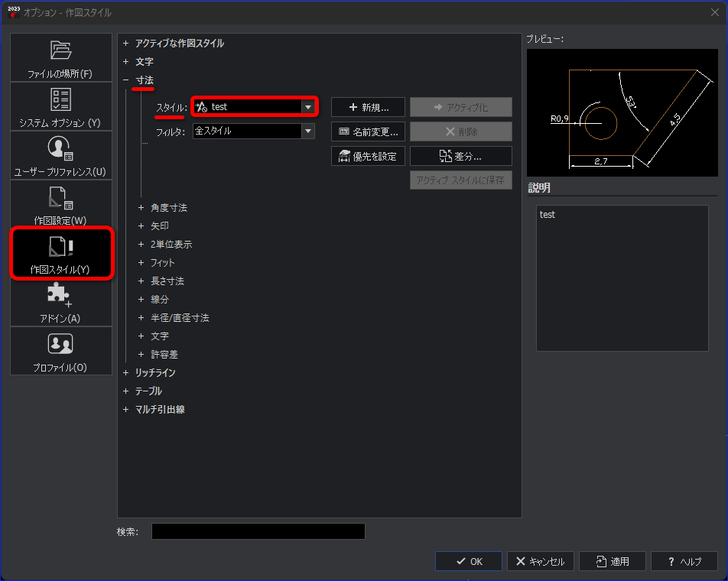
Task: Expand マルチ引出線 node
Action: point(126,409)
